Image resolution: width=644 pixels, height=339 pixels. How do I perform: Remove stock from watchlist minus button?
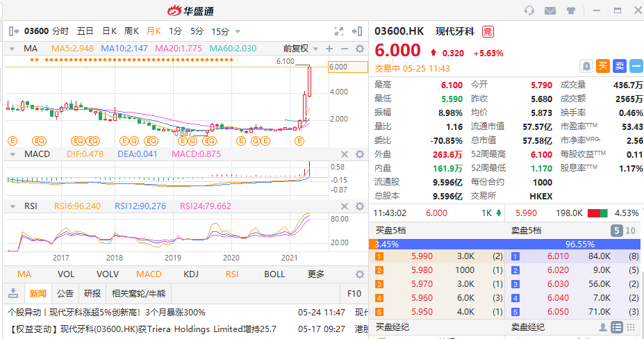[636, 66]
